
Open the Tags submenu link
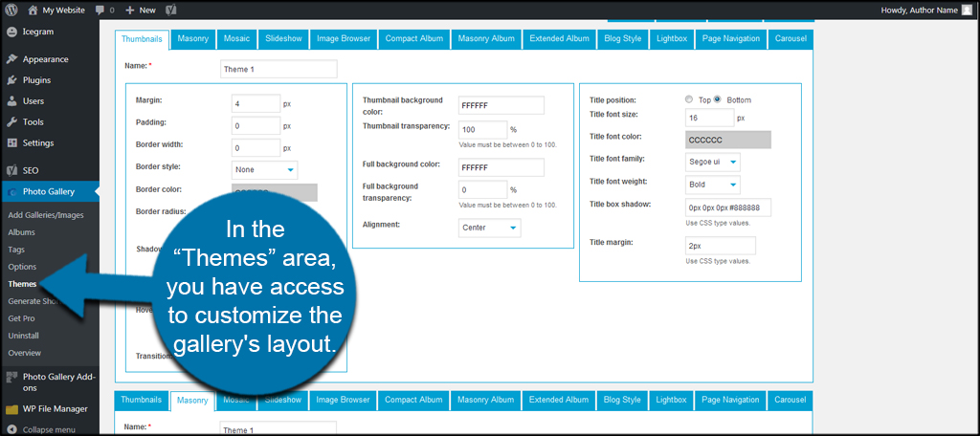[x=16, y=250]
